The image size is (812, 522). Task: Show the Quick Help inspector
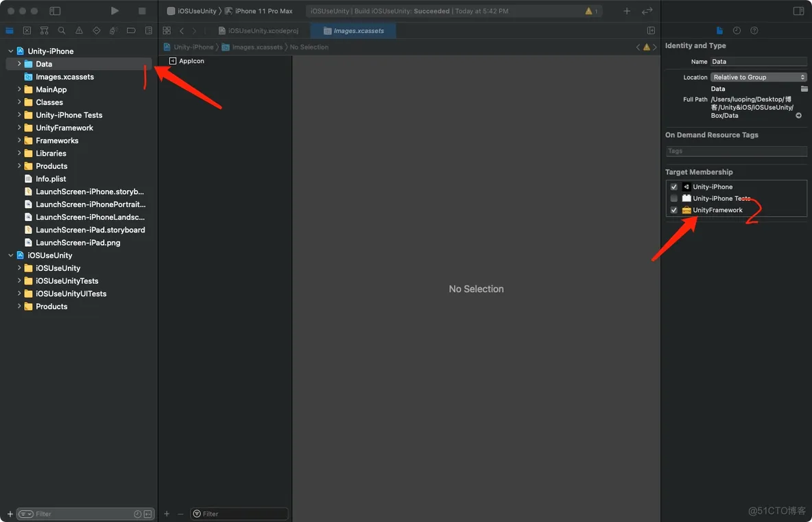click(754, 31)
